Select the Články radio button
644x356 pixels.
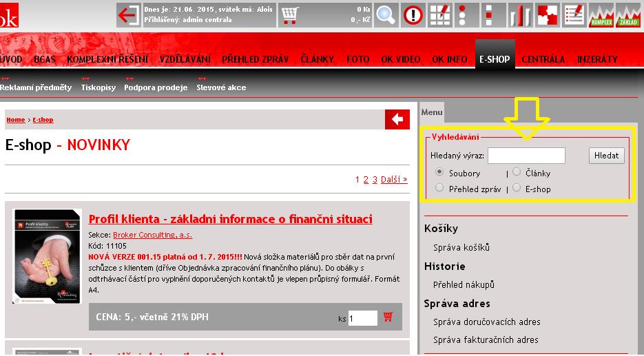click(517, 171)
